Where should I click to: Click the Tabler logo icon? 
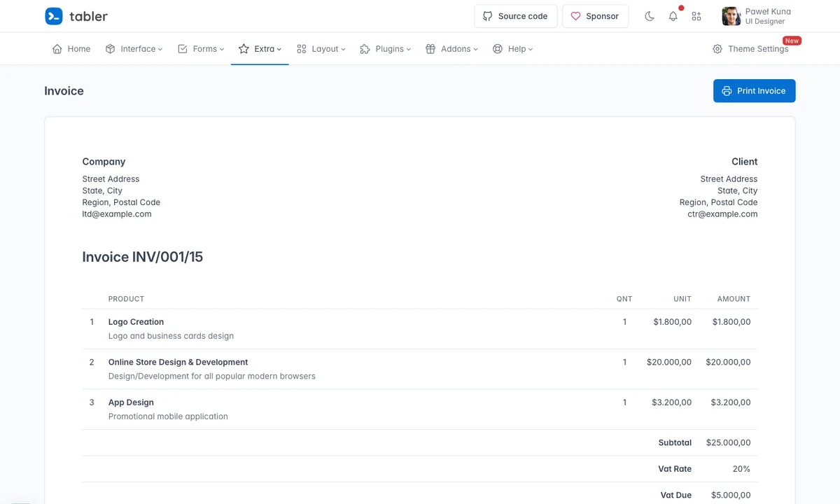(54, 16)
